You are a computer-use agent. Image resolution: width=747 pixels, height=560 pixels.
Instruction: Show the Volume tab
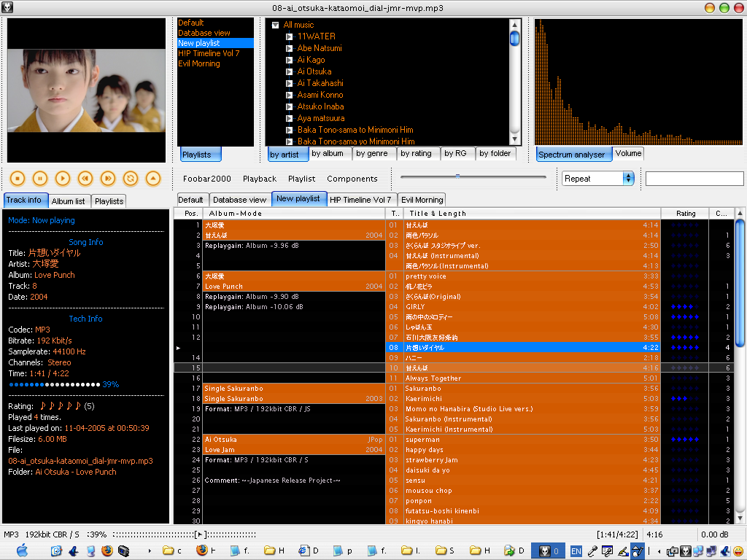point(628,154)
